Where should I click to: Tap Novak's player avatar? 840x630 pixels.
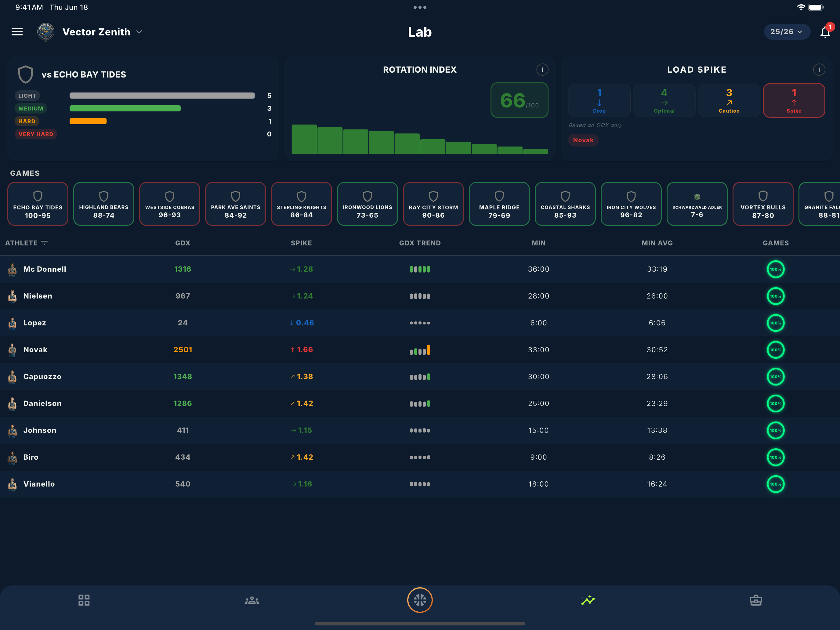click(13, 350)
